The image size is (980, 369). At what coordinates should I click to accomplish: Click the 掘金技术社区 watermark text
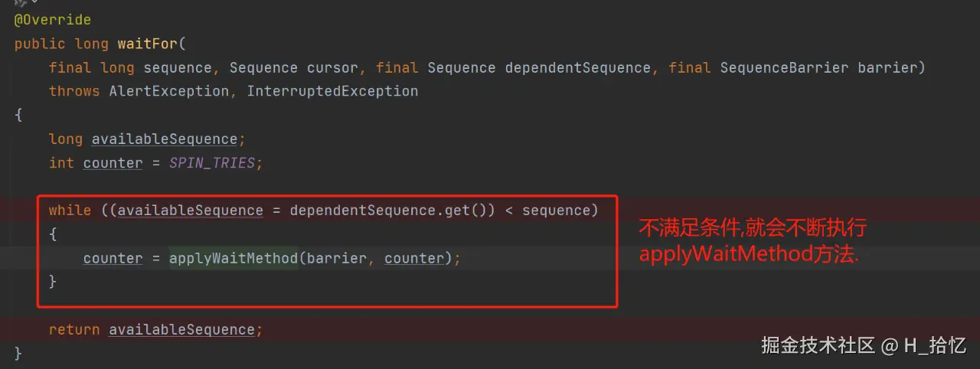pyautogui.click(x=818, y=345)
